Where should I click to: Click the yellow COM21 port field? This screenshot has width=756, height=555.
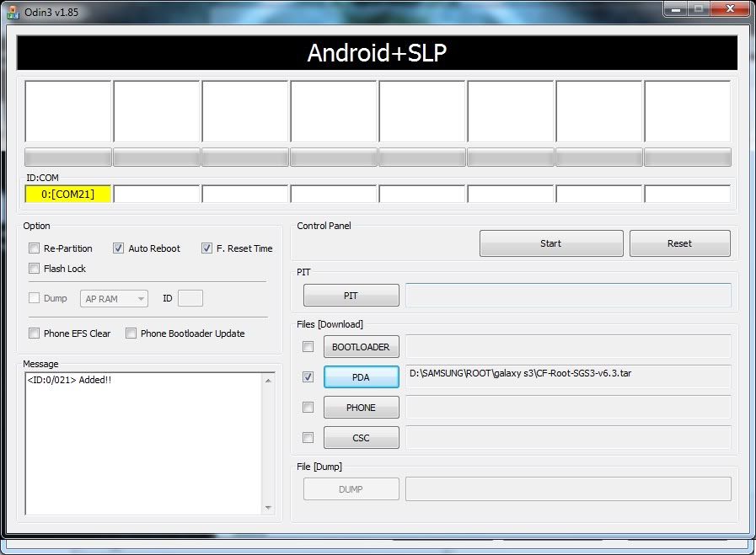(x=68, y=195)
